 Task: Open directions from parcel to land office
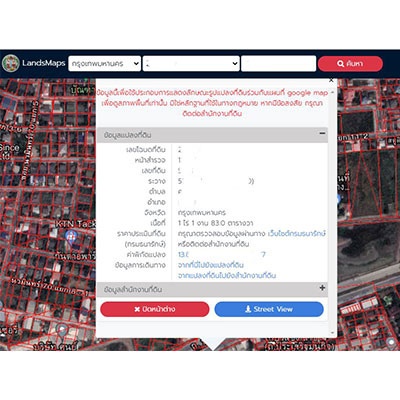[227, 276]
